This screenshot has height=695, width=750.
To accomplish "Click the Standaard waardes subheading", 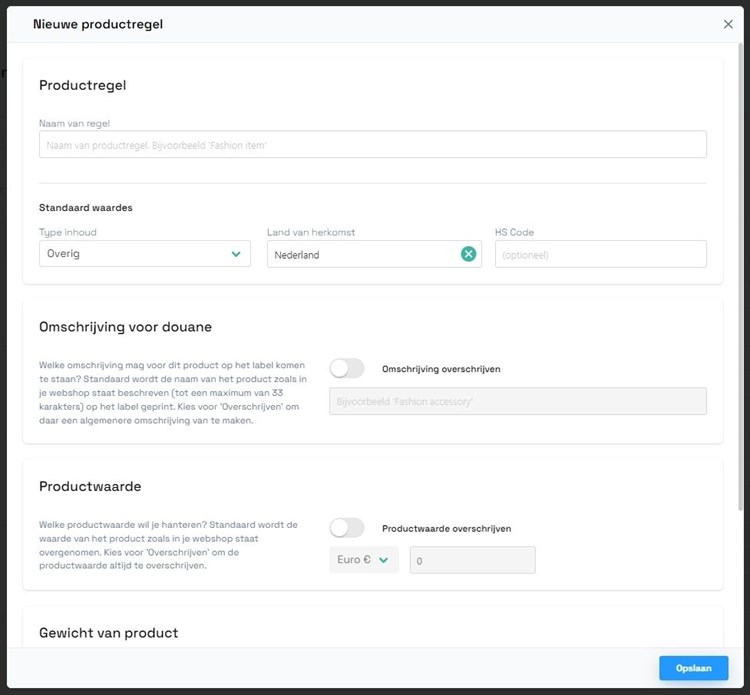I will pos(86,208).
